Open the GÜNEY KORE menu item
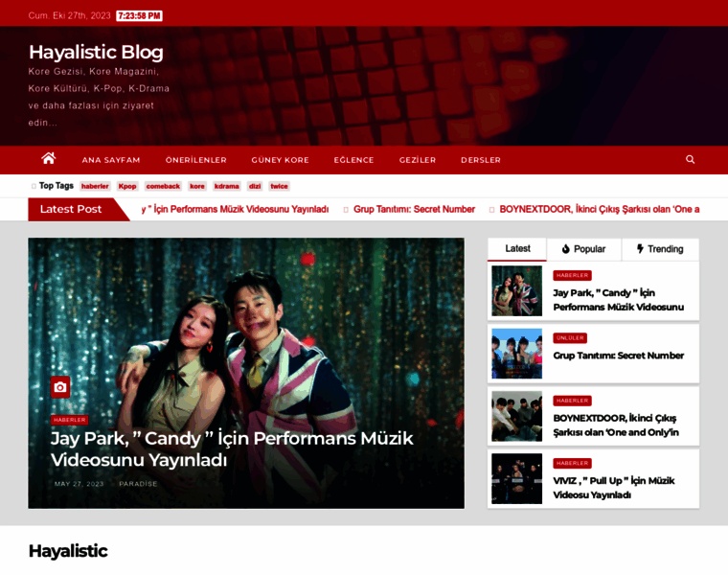 pos(280,160)
